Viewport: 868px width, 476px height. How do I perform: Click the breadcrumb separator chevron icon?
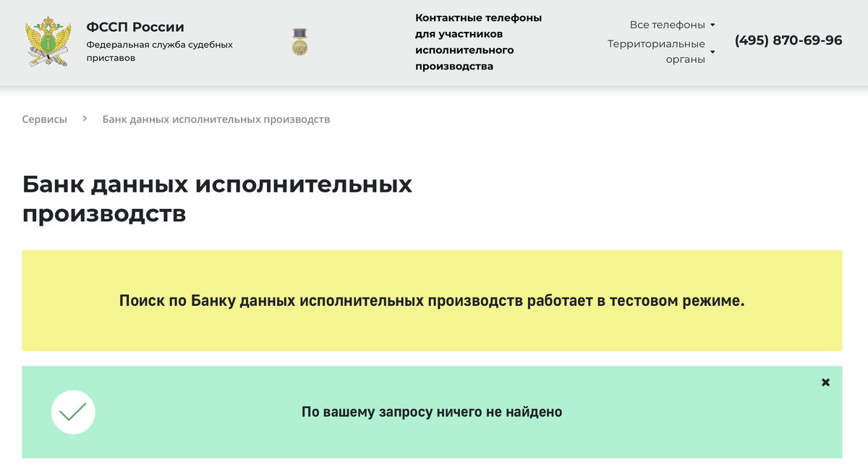click(x=85, y=118)
